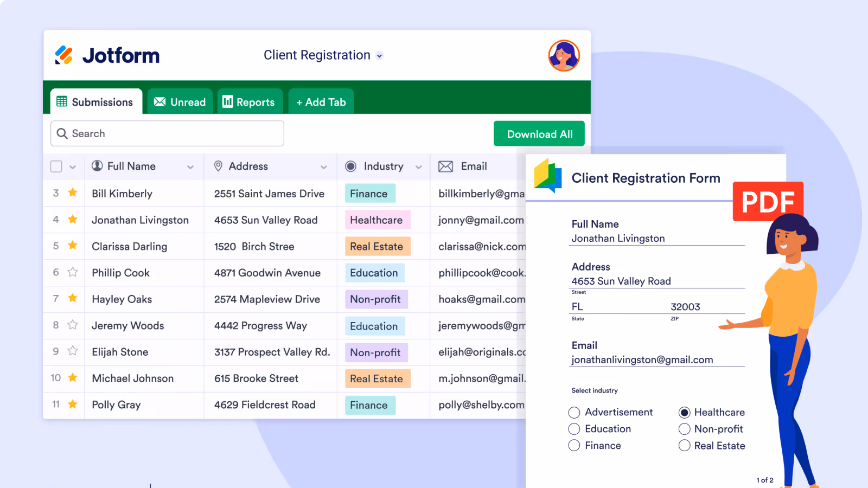The height and width of the screenshot is (488, 868).
Task: Star Phillip Cook's submission
Action: pos(73,272)
